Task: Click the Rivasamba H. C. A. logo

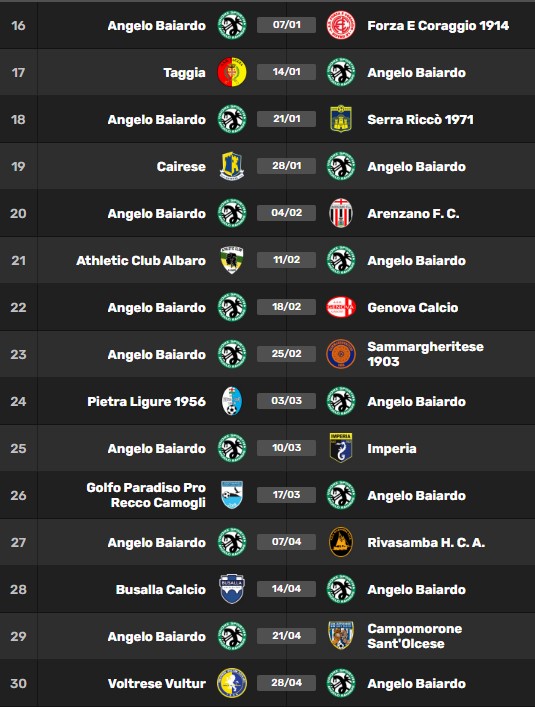Action: tap(341, 542)
